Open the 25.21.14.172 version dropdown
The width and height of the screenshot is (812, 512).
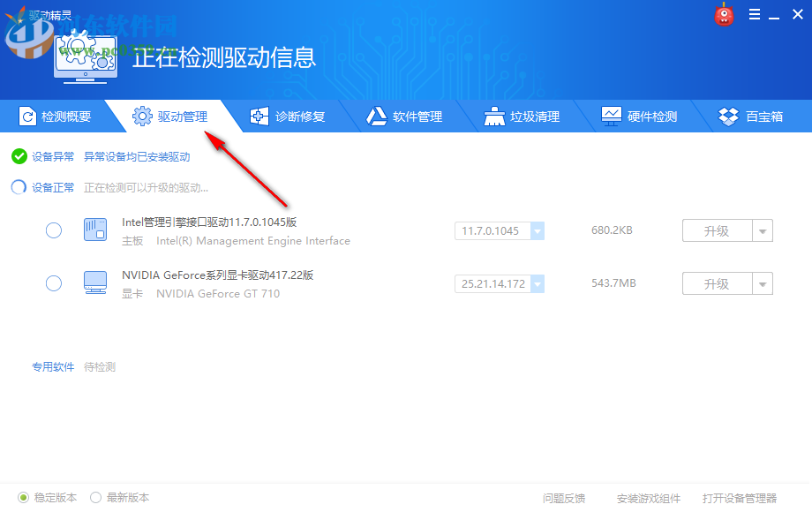tap(537, 283)
